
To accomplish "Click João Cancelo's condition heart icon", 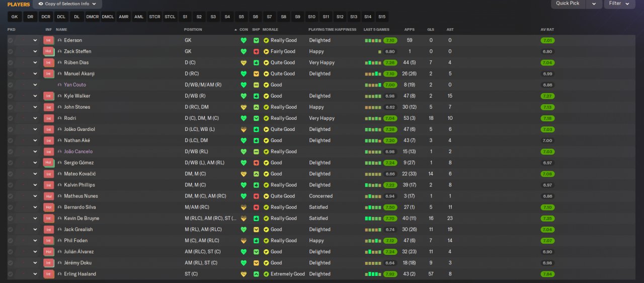I will (x=244, y=152).
